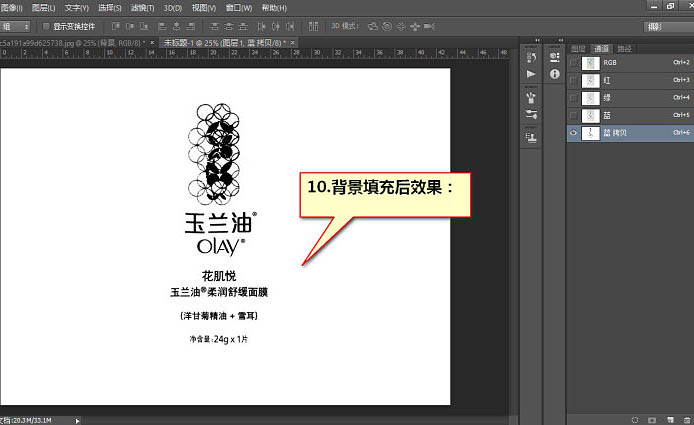Screen dimensions: 694x425
Task: Open the 帮助(H) menu
Action: 274,8
